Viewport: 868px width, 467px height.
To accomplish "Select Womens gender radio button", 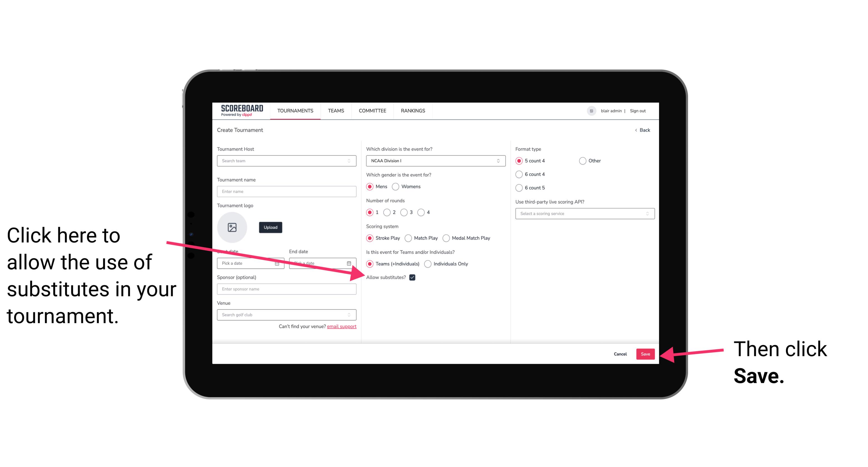I will click(397, 187).
